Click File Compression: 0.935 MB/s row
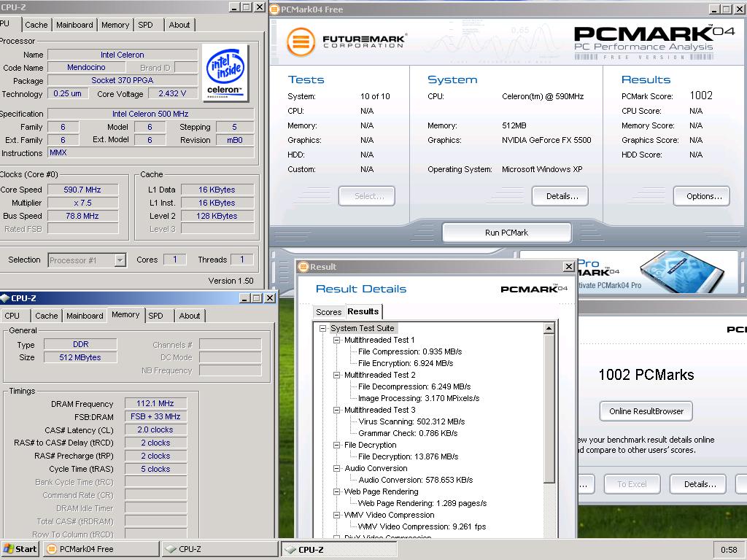 click(x=410, y=351)
